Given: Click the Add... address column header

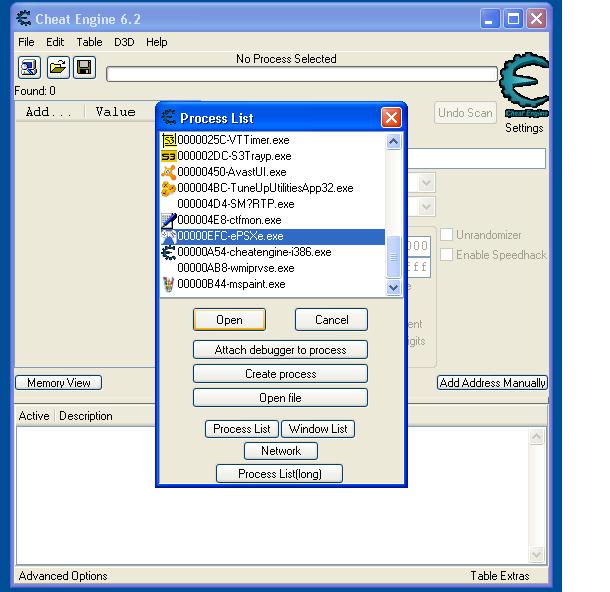Looking at the screenshot, I should (49, 112).
